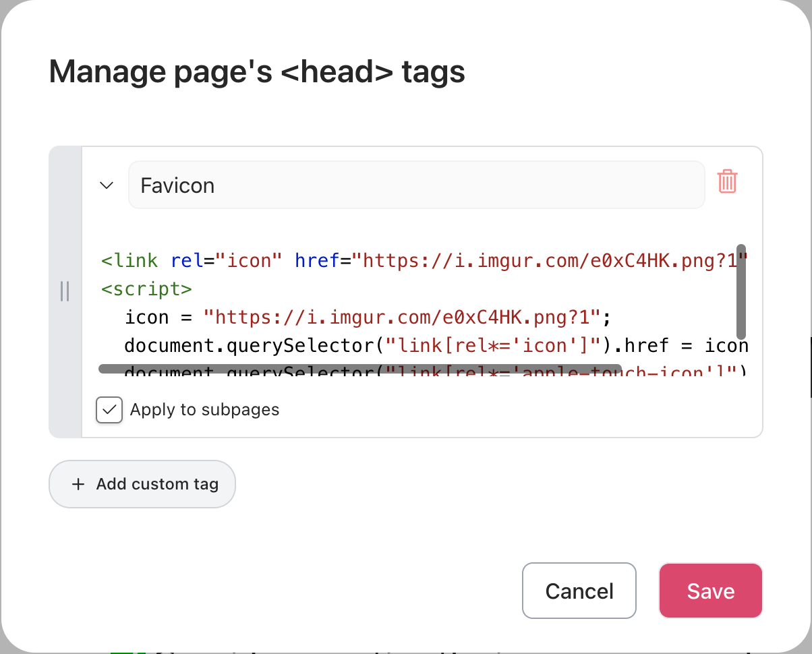Click the icon = "https://i.imgur.com" assignment line
This screenshot has height=654, width=812.
click(368, 317)
